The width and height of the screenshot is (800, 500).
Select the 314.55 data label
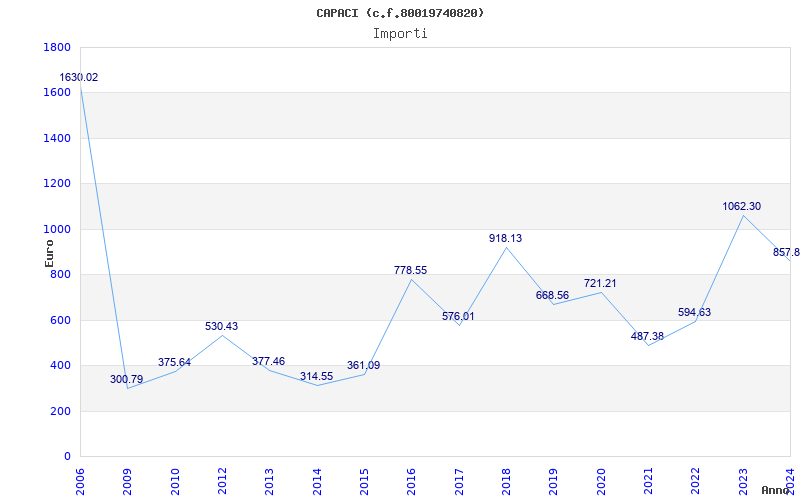click(x=316, y=376)
